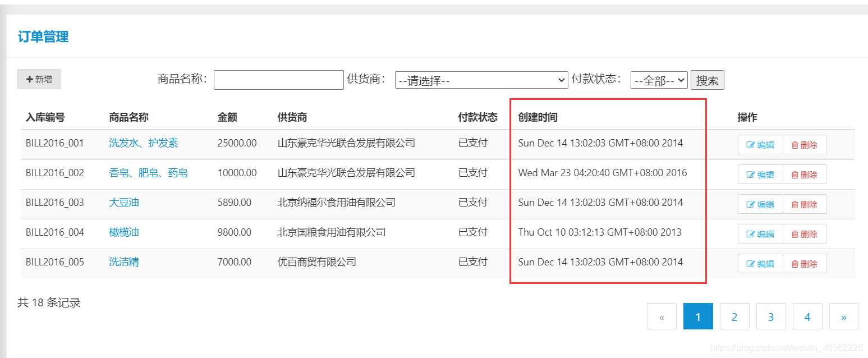Click the 入库编号 column header

click(45, 117)
